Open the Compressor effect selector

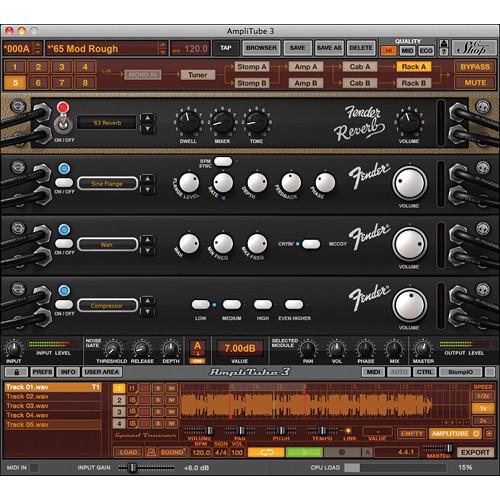107,306
